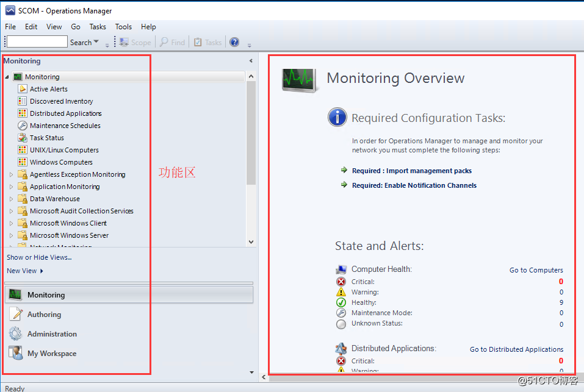Click the Find magnifier toolbar button
The width and height of the screenshot is (584, 392).
[x=173, y=43]
